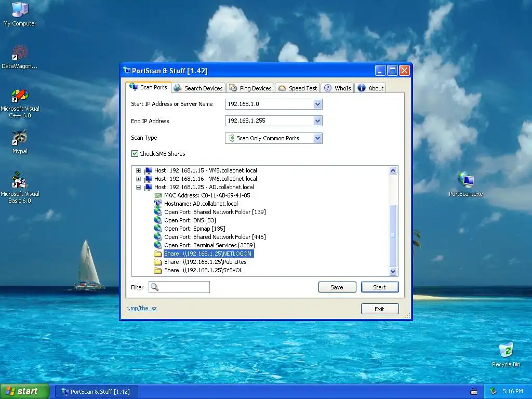Select the Open Port: Terminal Services [3389] row
This screenshot has width=532, height=399.
tap(209, 245)
